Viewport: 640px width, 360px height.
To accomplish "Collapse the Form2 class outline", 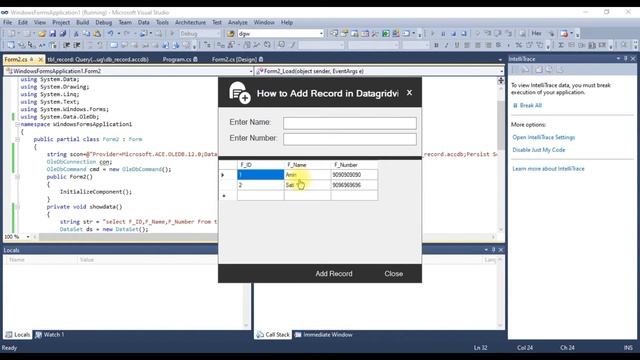I will [x=18, y=139].
